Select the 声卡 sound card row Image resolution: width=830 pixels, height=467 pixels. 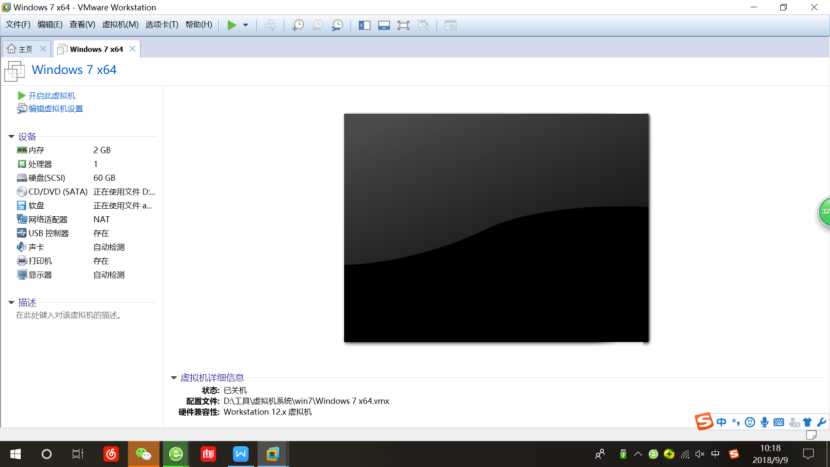click(85, 247)
